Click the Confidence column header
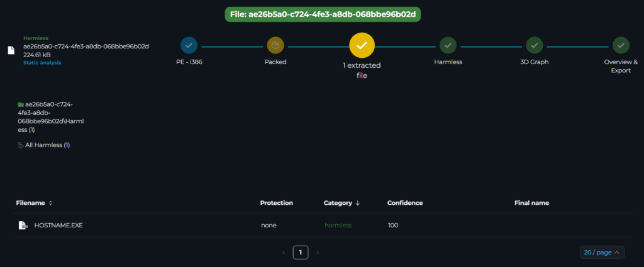 (404, 203)
